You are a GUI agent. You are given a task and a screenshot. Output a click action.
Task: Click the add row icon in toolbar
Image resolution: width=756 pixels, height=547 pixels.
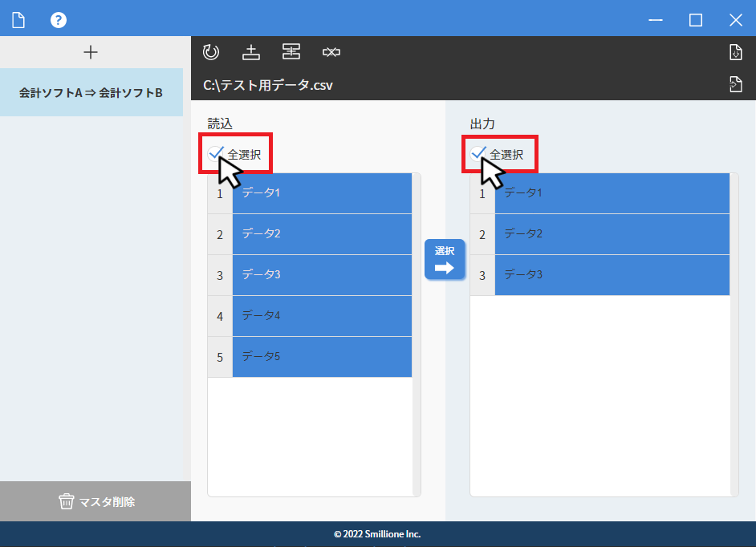click(251, 52)
